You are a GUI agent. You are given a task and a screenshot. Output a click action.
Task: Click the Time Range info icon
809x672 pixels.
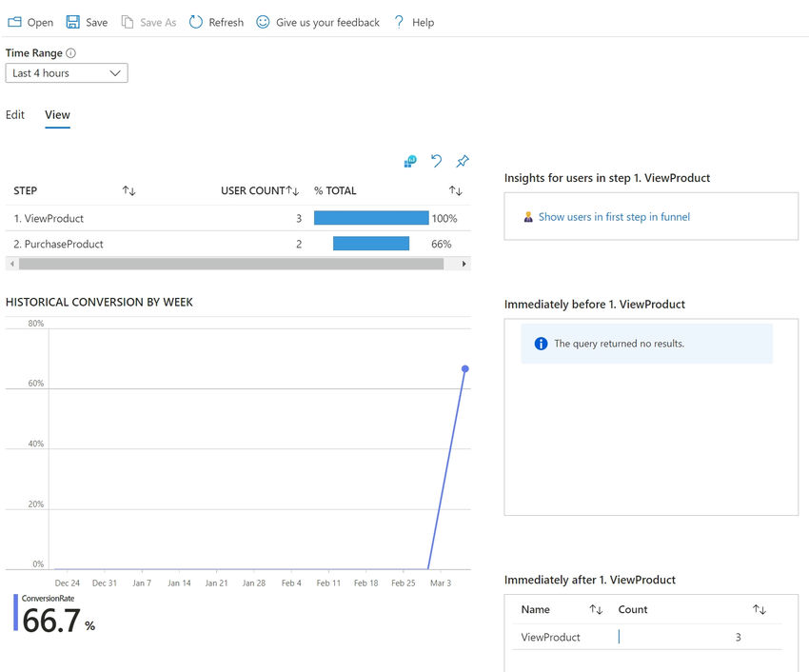pos(71,53)
